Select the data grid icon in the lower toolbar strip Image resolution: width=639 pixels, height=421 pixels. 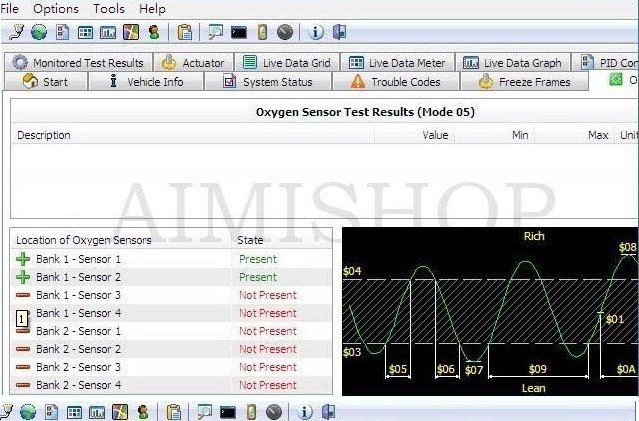tap(74, 412)
